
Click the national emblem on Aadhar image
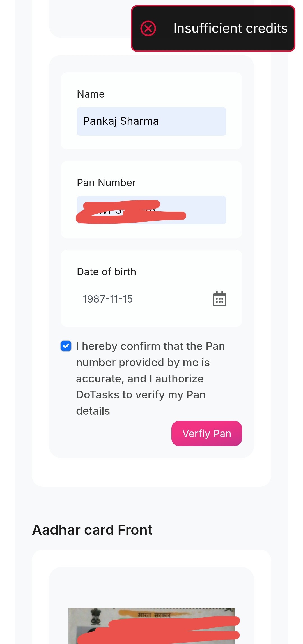tap(95, 617)
